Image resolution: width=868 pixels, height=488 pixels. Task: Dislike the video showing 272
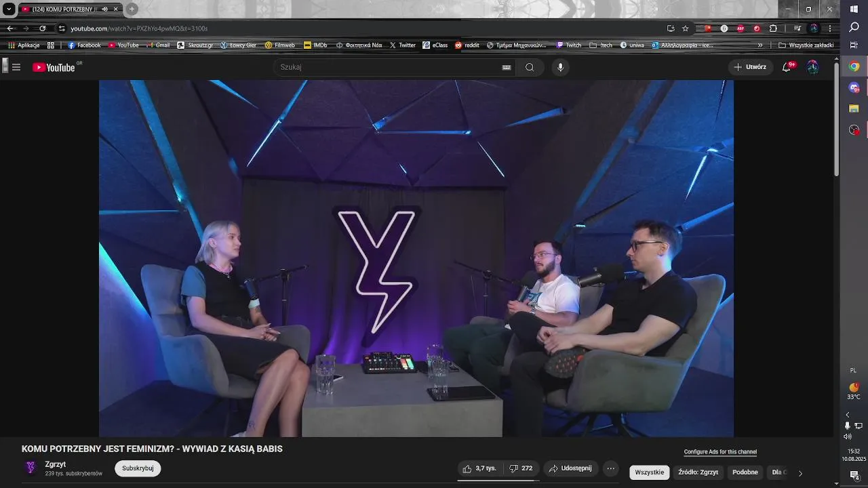[x=521, y=468]
